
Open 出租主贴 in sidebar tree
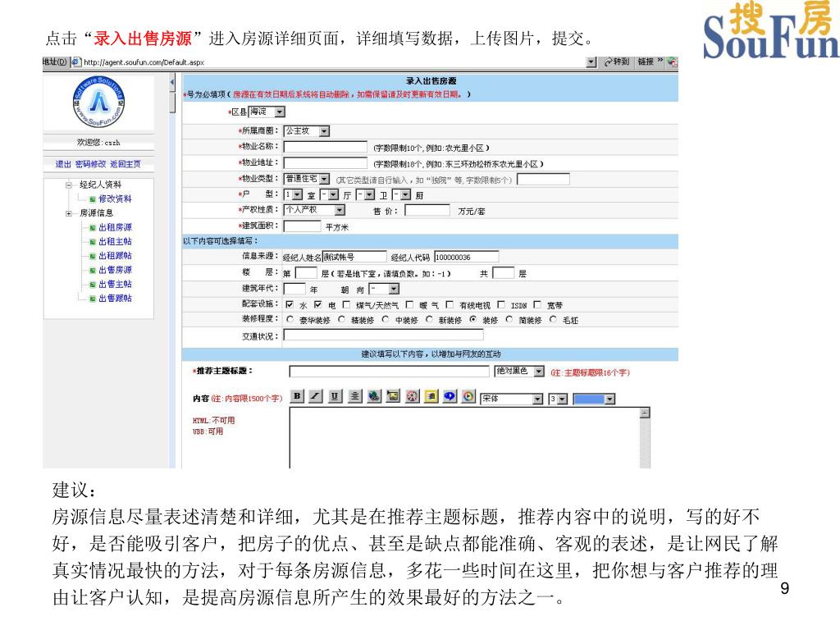tap(115, 242)
